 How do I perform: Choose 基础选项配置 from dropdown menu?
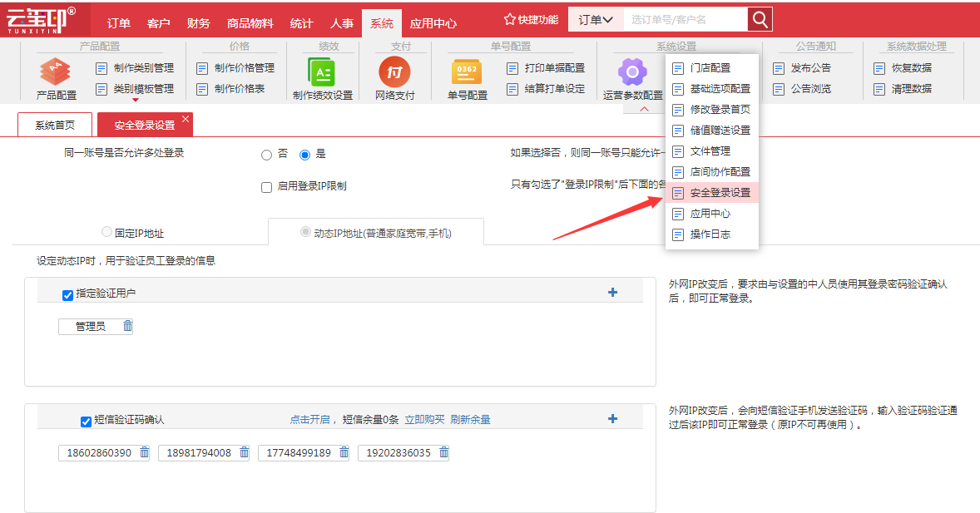point(712,89)
